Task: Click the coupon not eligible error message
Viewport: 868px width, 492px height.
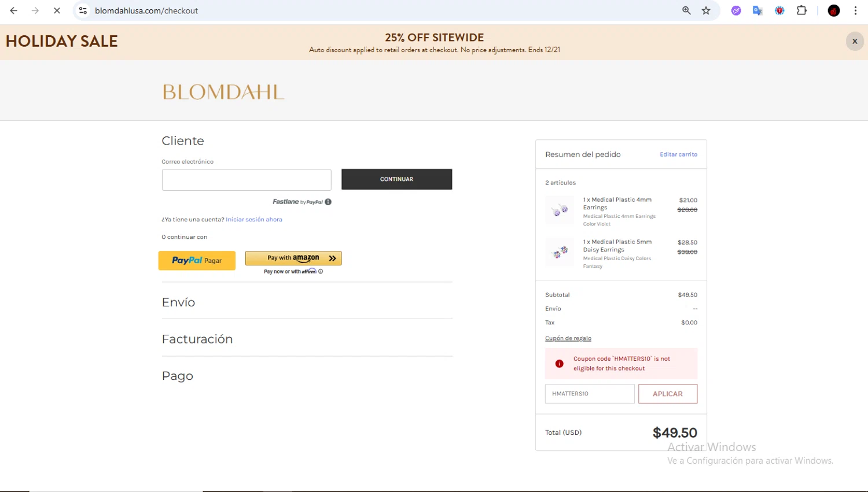Action: pyautogui.click(x=621, y=364)
